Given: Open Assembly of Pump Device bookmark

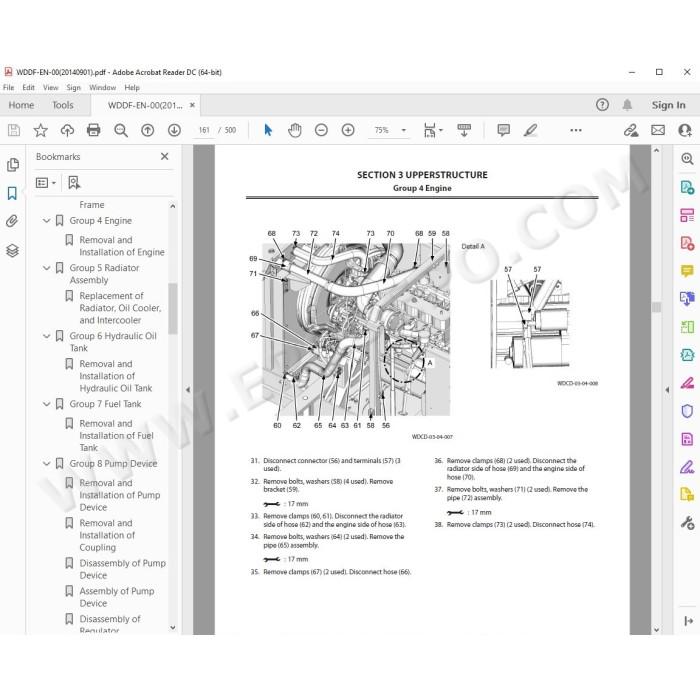Looking at the screenshot, I should point(117,597).
